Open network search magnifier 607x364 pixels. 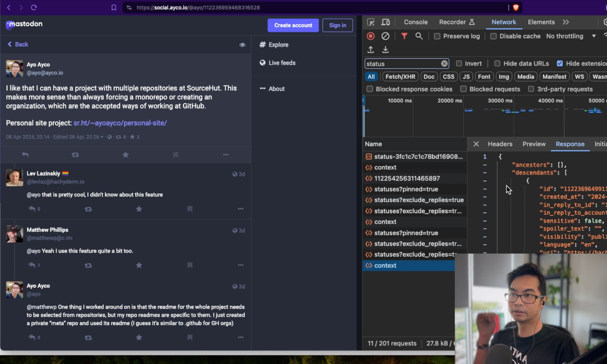pyautogui.click(x=419, y=36)
